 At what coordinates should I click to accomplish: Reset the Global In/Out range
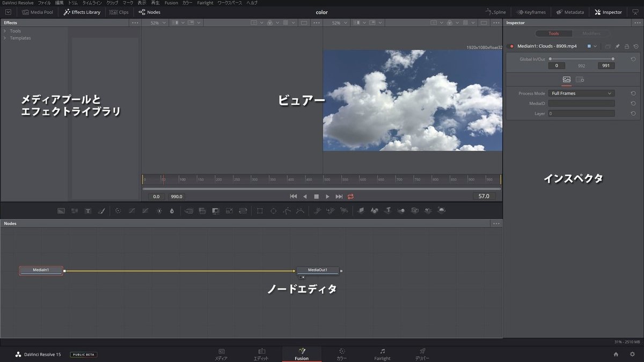click(x=633, y=59)
